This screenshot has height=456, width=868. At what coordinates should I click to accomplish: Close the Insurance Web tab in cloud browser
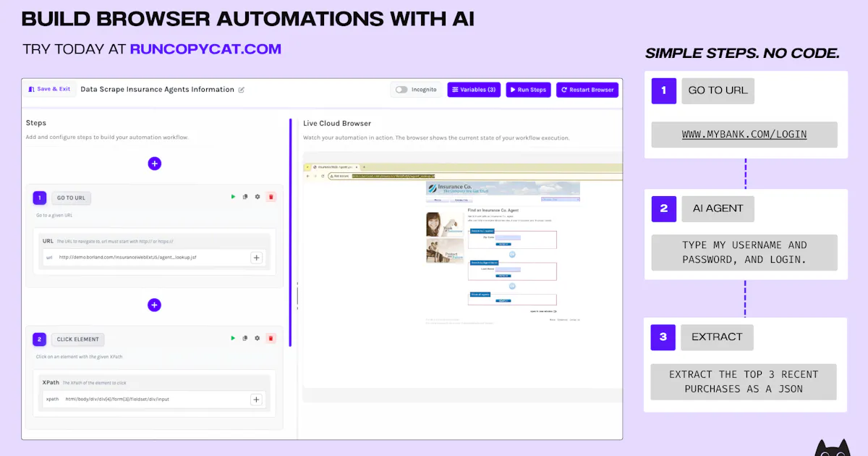355,167
